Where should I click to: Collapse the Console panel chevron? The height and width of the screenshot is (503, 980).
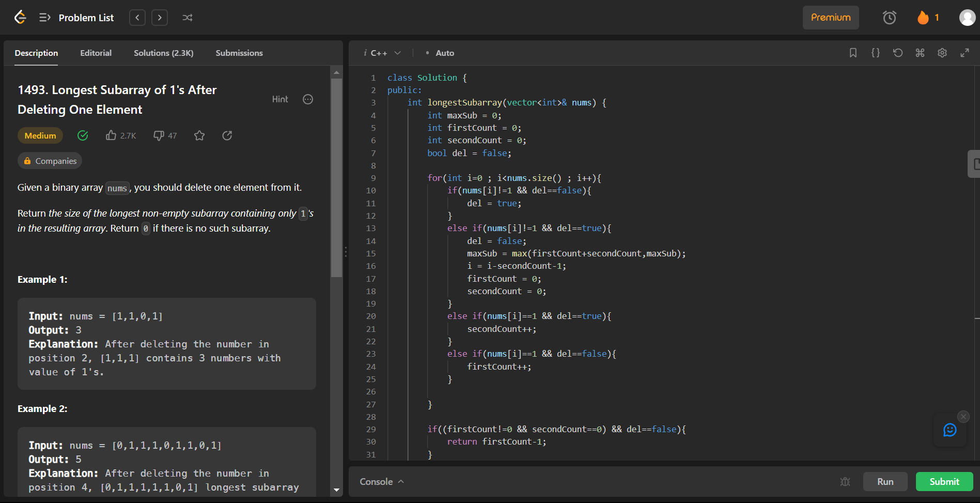pos(401,481)
